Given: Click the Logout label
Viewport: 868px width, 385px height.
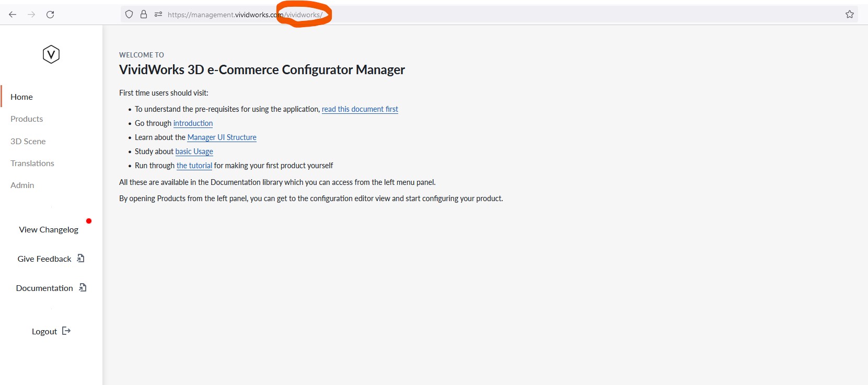Looking at the screenshot, I should click(44, 331).
